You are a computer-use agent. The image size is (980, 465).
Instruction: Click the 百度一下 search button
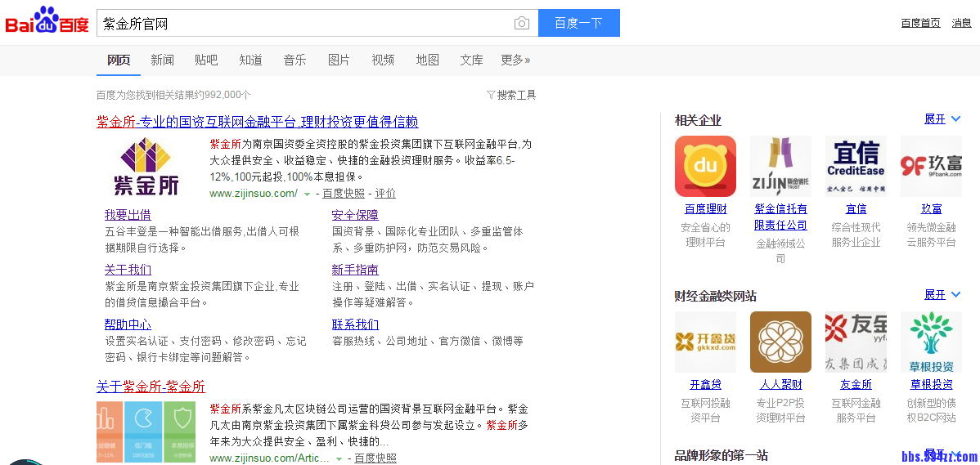pyautogui.click(x=578, y=23)
